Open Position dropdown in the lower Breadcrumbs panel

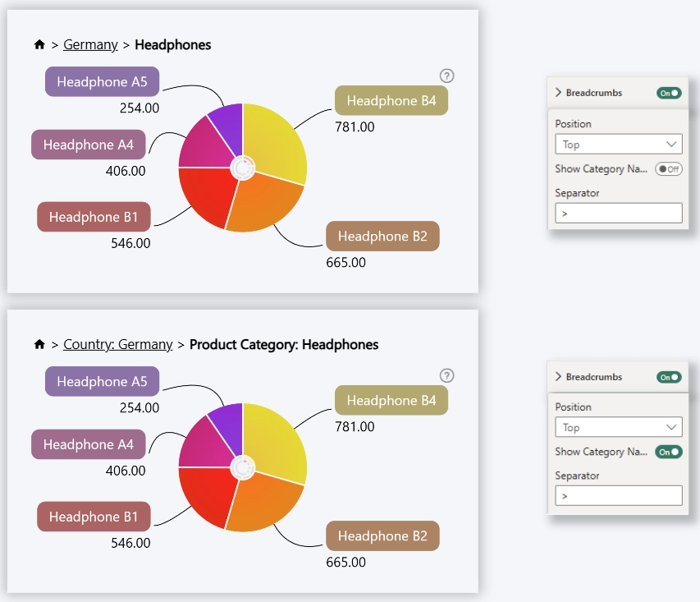[x=618, y=427]
